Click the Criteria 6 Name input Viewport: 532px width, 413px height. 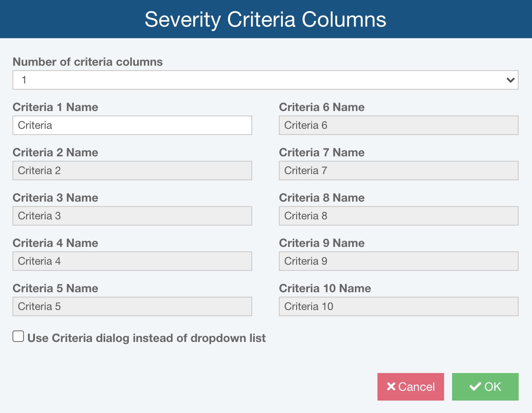[x=398, y=125]
